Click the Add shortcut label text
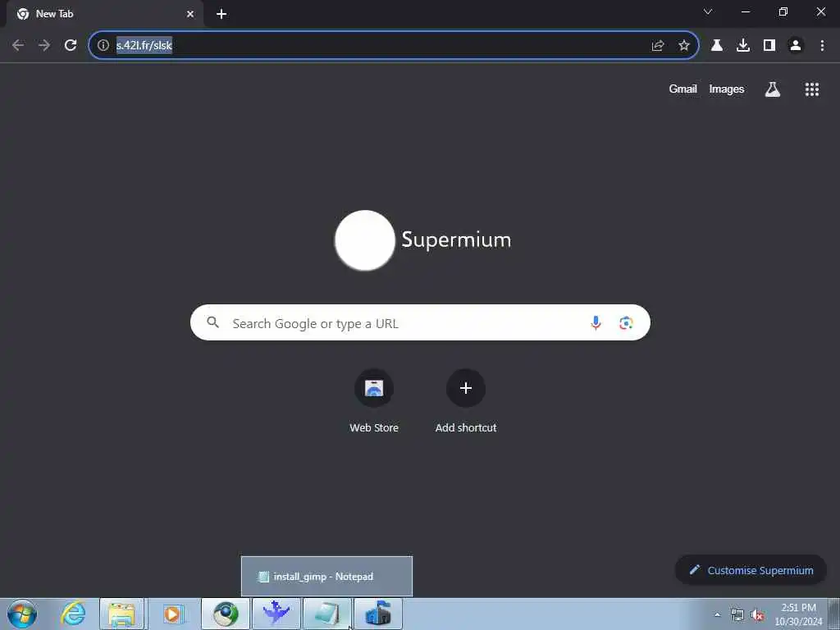The image size is (840, 630). [x=466, y=427]
